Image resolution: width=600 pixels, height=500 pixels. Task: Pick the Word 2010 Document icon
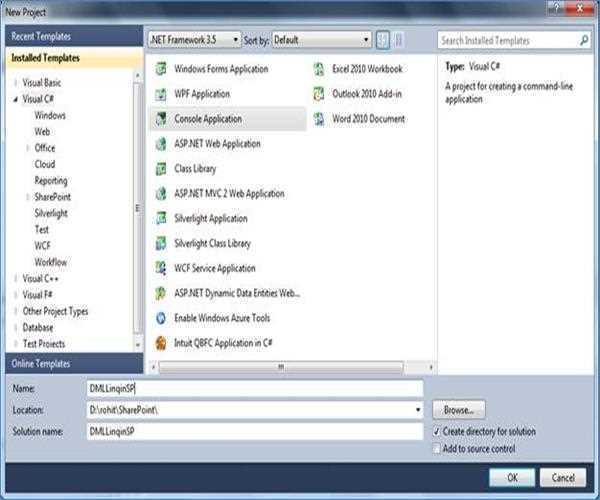tap(319, 119)
